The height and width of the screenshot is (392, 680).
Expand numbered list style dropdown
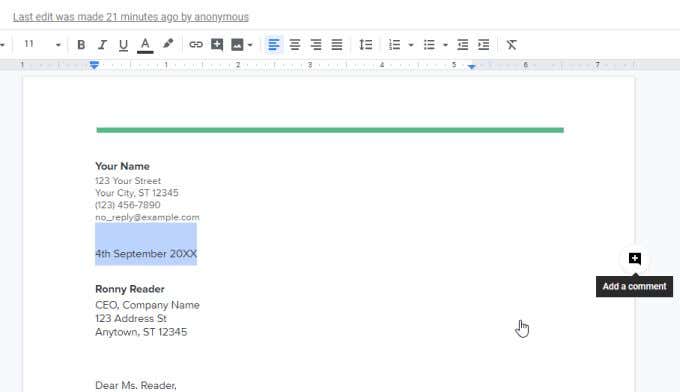pyautogui.click(x=411, y=45)
